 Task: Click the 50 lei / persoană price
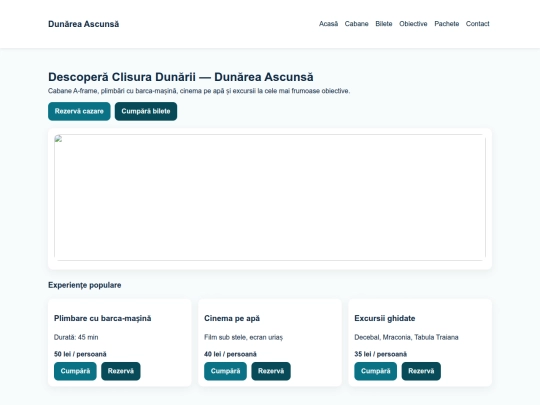click(x=80, y=354)
